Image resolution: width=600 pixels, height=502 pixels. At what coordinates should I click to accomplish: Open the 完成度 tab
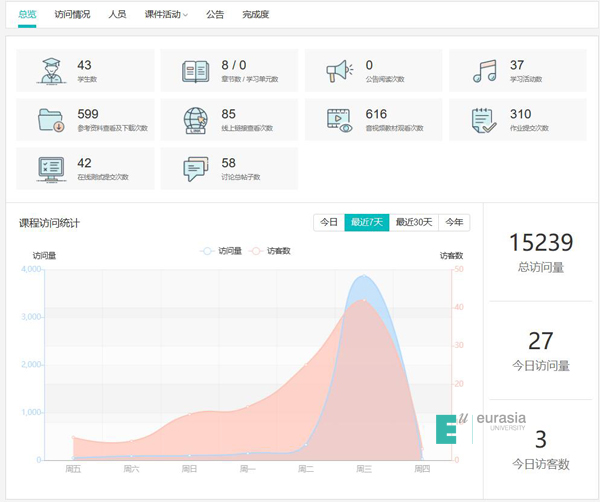255,15
